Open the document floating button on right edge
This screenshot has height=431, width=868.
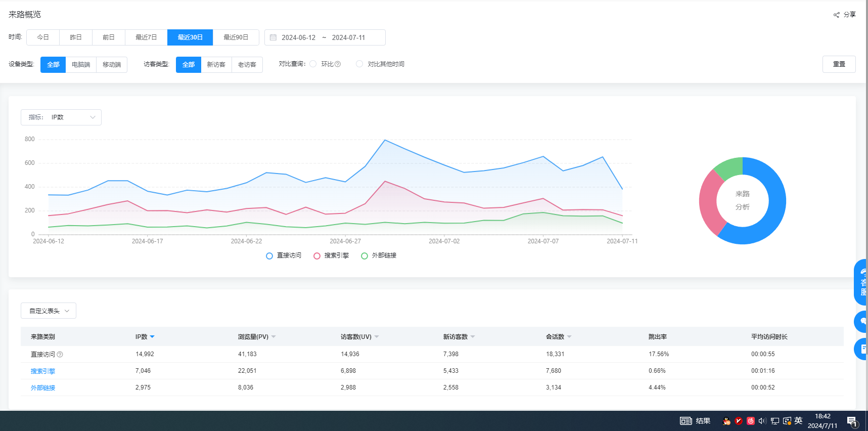[x=861, y=349]
